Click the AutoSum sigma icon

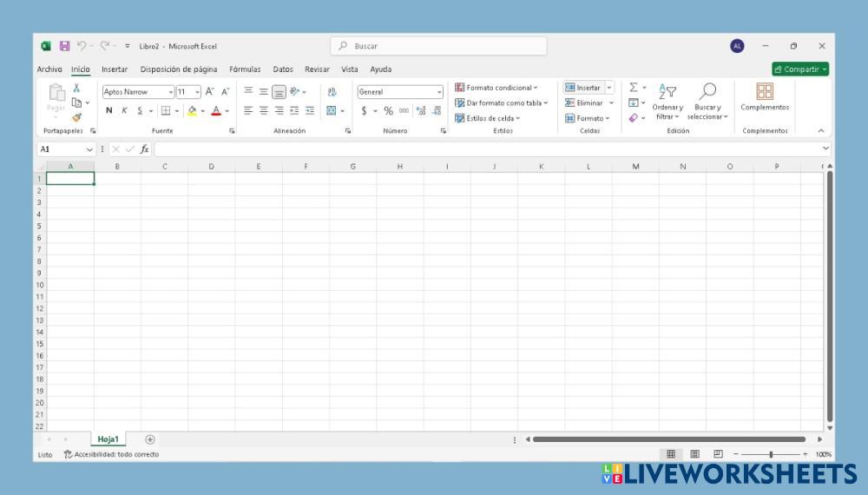pyautogui.click(x=634, y=88)
